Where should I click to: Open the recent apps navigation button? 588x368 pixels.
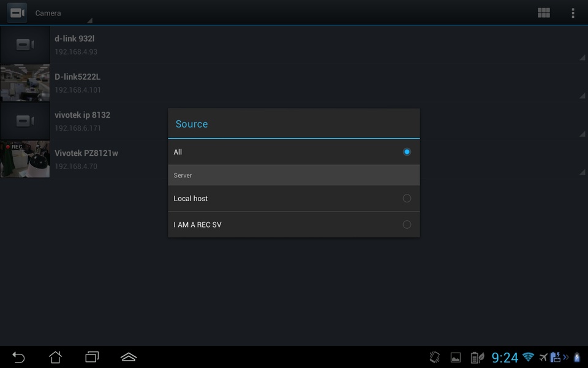pos(92,357)
